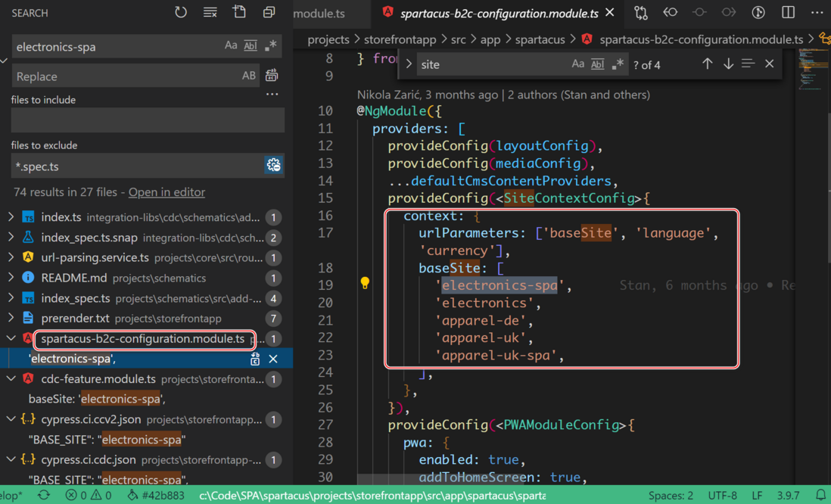Expand prerender.txt search result
This screenshot has height=504, width=831.
tap(11, 318)
